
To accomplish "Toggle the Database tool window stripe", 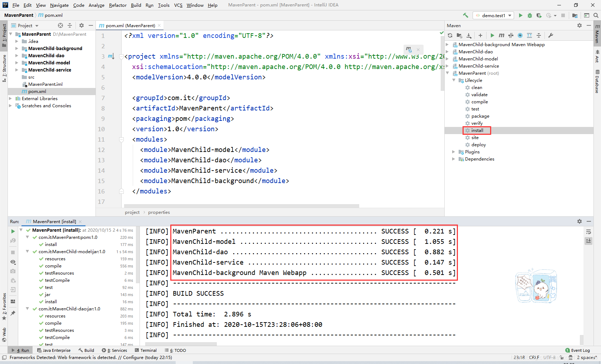I will tap(597, 82).
